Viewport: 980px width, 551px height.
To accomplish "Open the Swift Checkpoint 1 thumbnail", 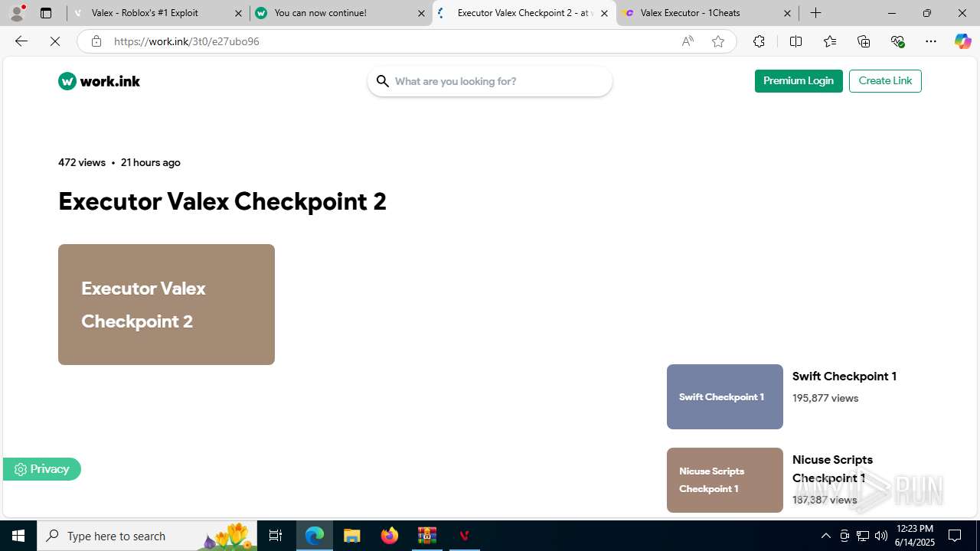I will (725, 396).
